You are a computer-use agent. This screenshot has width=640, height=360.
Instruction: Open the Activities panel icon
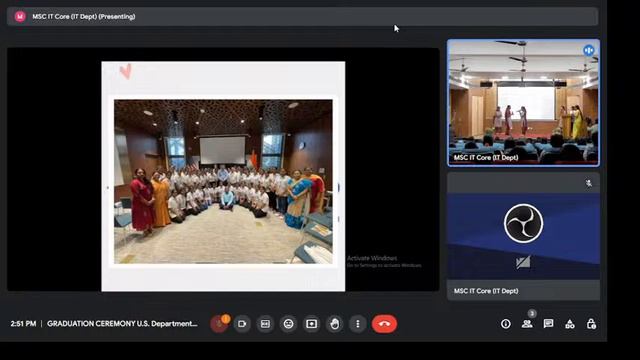tap(570, 324)
